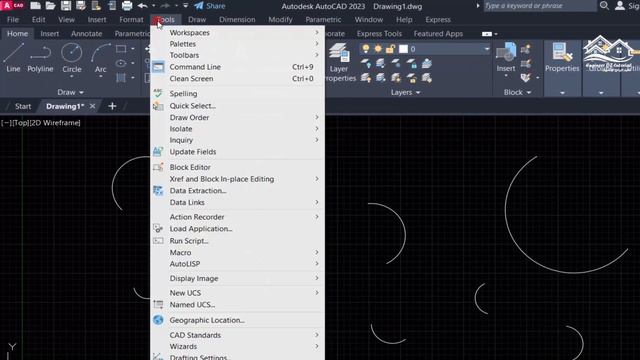Open the Properties panel icon

[562, 58]
